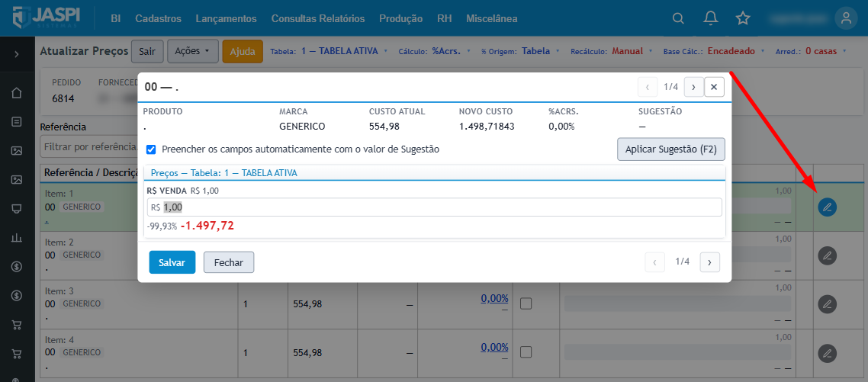Viewport: 868px width, 382px height.
Task: Go to Home in the left sidebar
Action: [x=17, y=92]
